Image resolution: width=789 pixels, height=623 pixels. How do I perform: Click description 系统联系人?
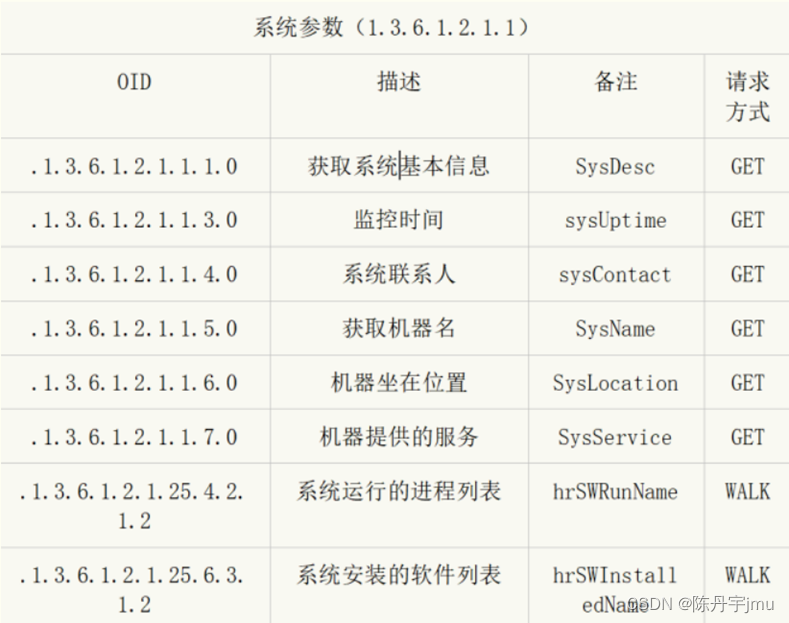coord(399,274)
